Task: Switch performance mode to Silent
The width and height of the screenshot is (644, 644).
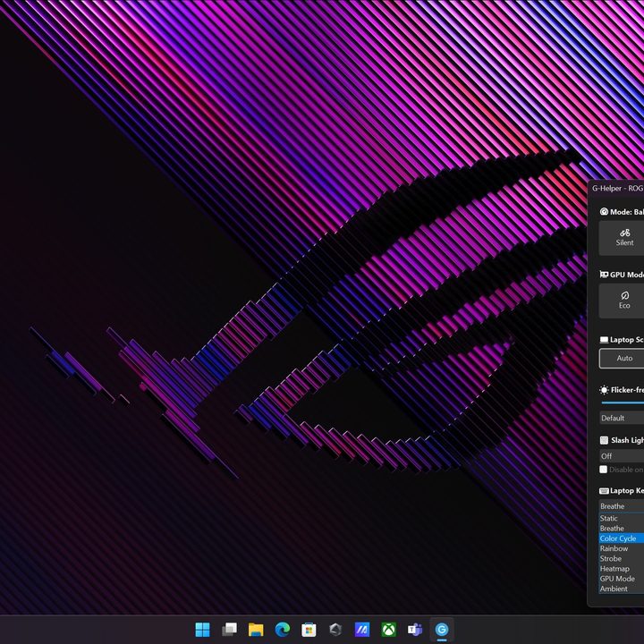Action: [622, 238]
